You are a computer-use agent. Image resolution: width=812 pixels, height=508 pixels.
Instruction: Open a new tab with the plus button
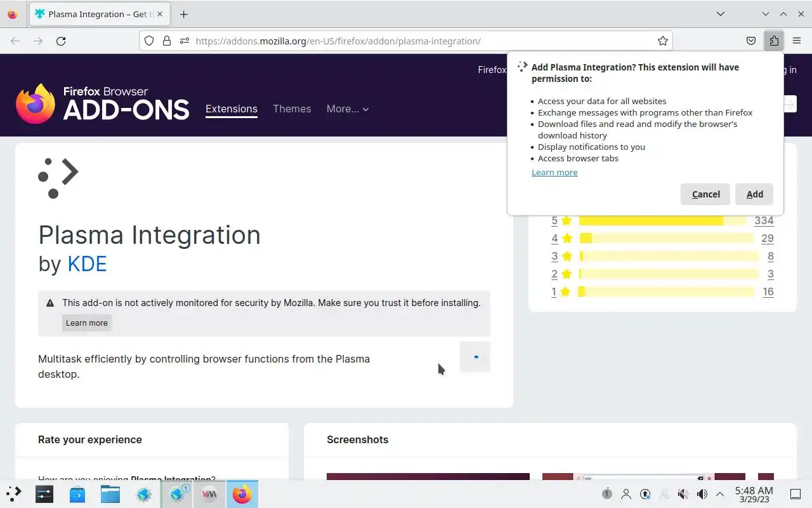pyautogui.click(x=183, y=14)
